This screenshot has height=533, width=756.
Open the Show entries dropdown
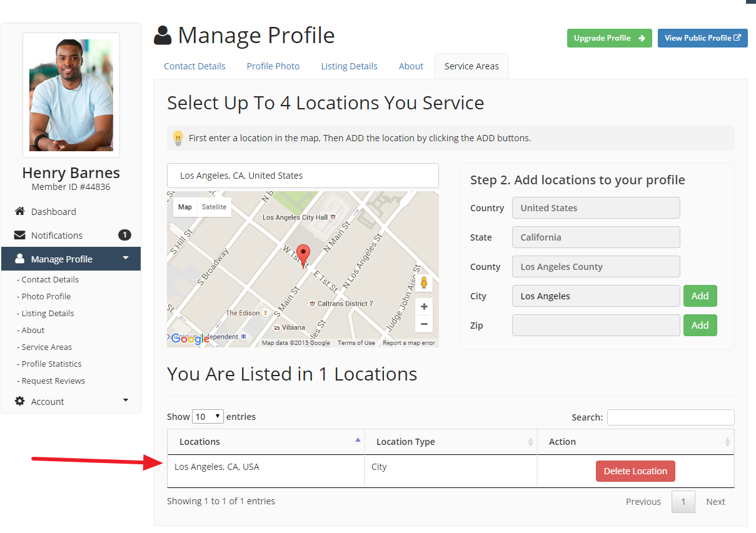click(208, 416)
